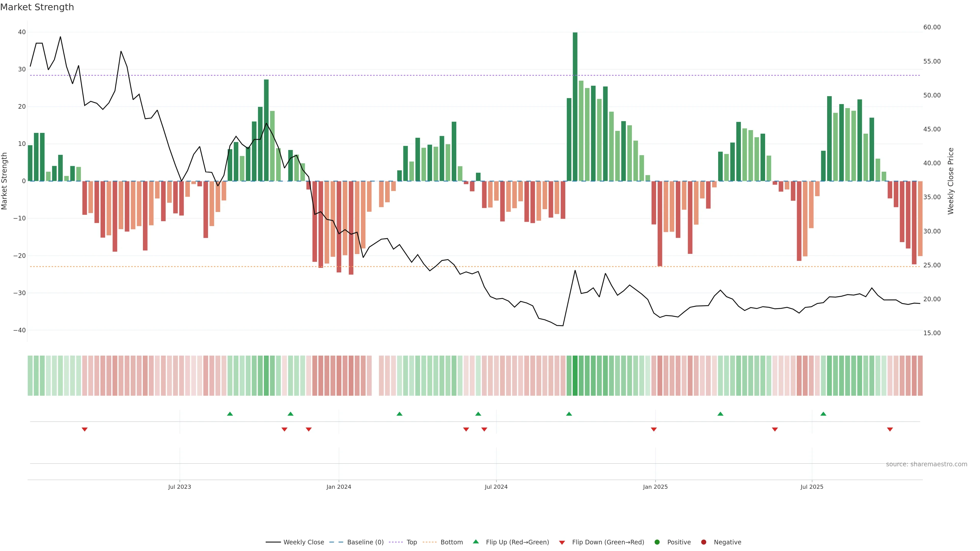The width and height of the screenshot is (980, 551).
Task: Click the Jul 2024 x-axis label
Action: click(x=496, y=487)
